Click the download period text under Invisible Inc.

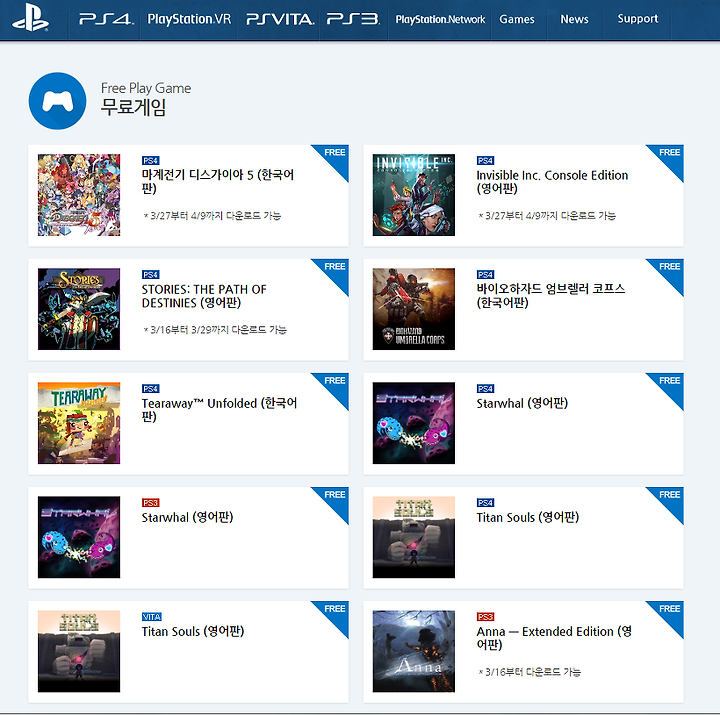pyautogui.click(x=547, y=215)
